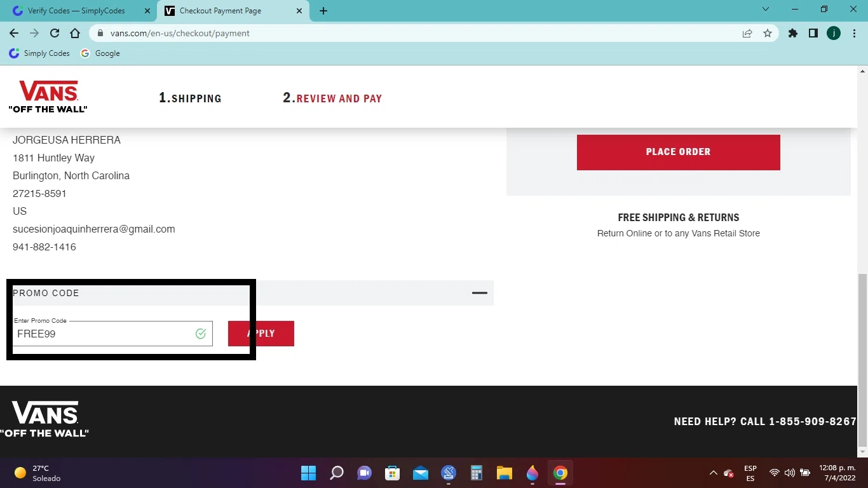This screenshot has height=488, width=868.
Task: Open the Mail app in taskbar
Action: click(421, 473)
